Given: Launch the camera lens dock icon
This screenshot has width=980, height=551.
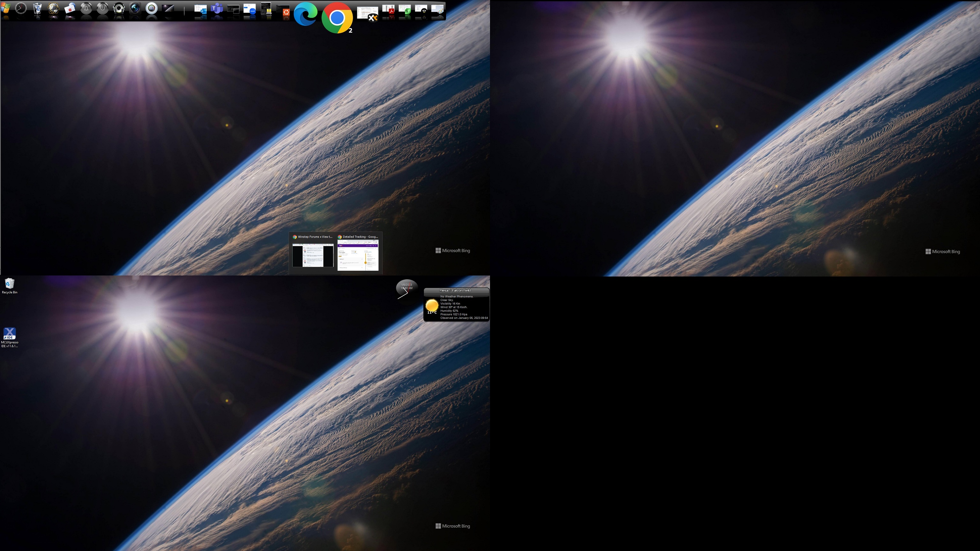Looking at the screenshot, I should click(136, 8).
